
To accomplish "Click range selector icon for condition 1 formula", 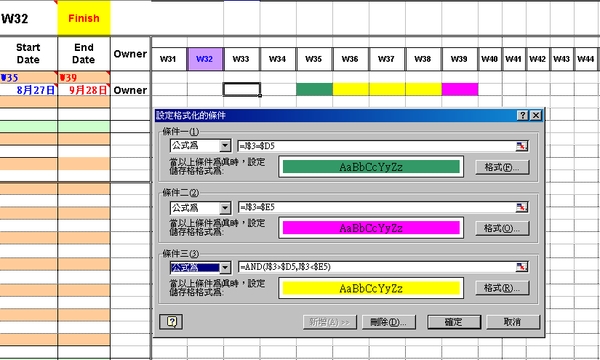I will pos(522,146).
